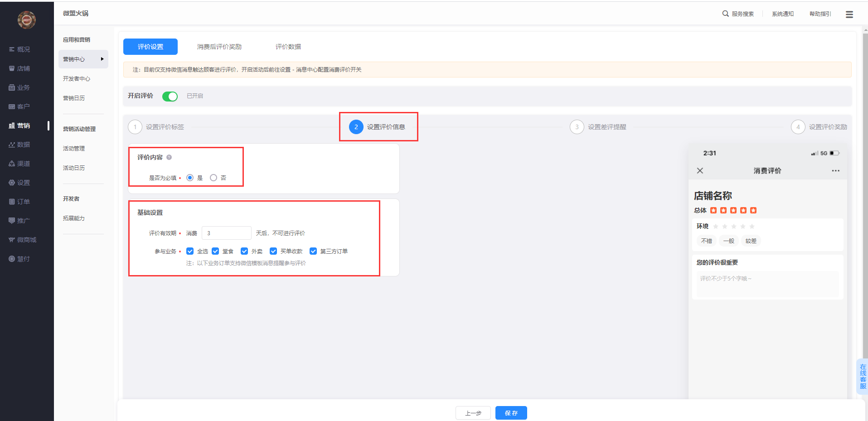
Task: Open 概况 overview in sidebar
Action: point(19,49)
